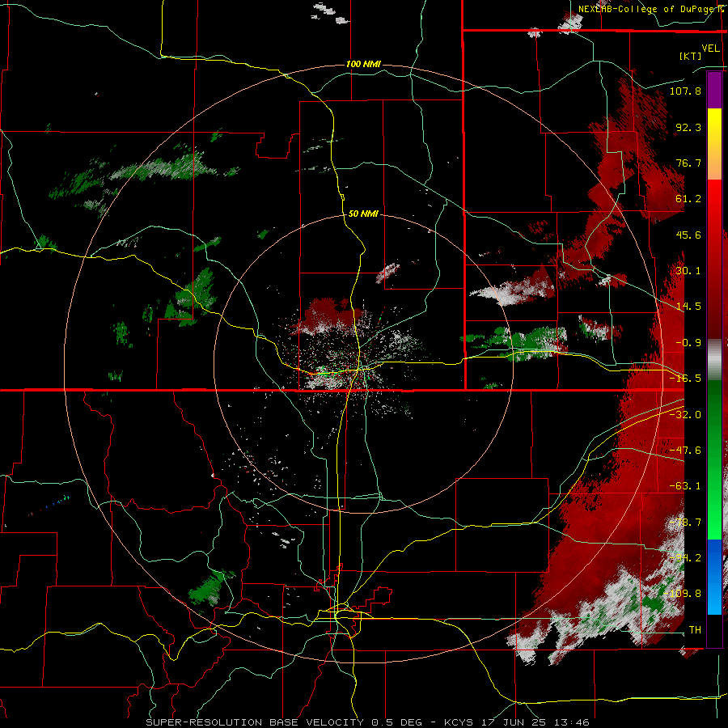Select the 61.2 legend value

[x=688, y=199]
